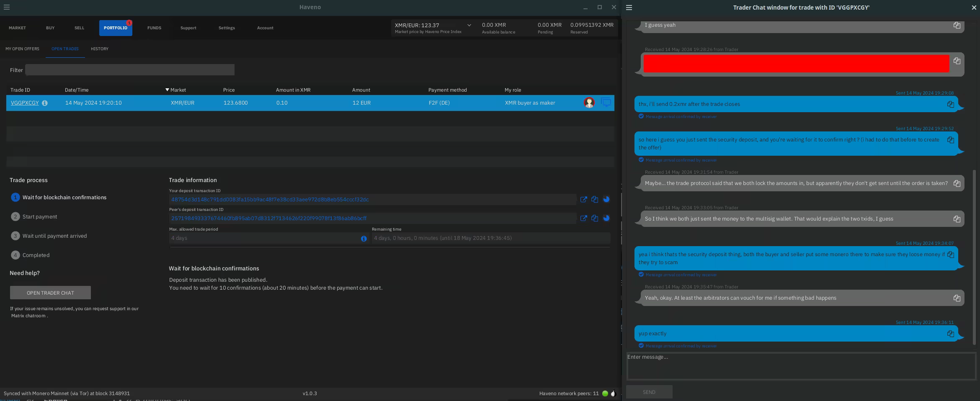Screen dimensions: 980x401
Task: Click peer deposit confirmation progress indicator
Action: [x=606, y=218]
